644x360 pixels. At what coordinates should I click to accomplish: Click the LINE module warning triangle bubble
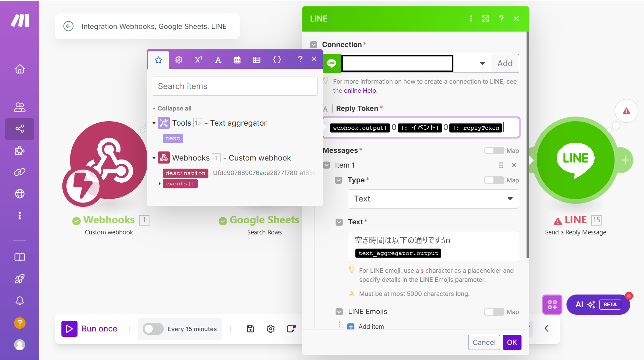pyautogui.click(x=627, y=111)
